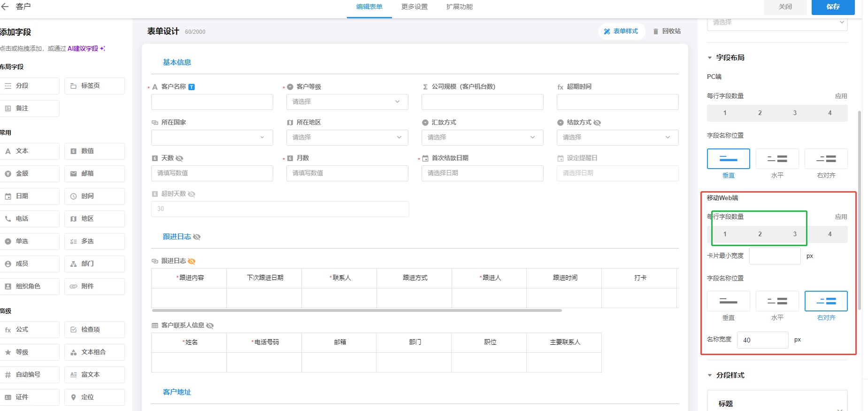The height and width of the screenshot is (411, 868).
Task: Add a 电话 field
Action: pos(29,219)
